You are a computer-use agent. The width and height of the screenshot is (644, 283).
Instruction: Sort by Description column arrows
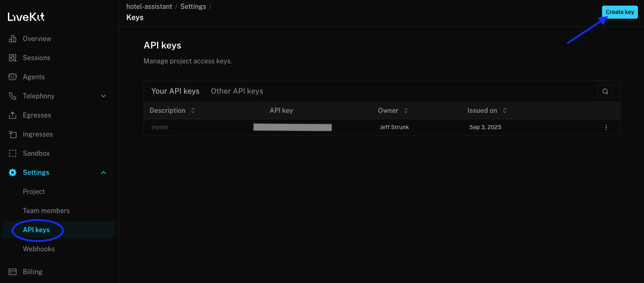point(193,110)
